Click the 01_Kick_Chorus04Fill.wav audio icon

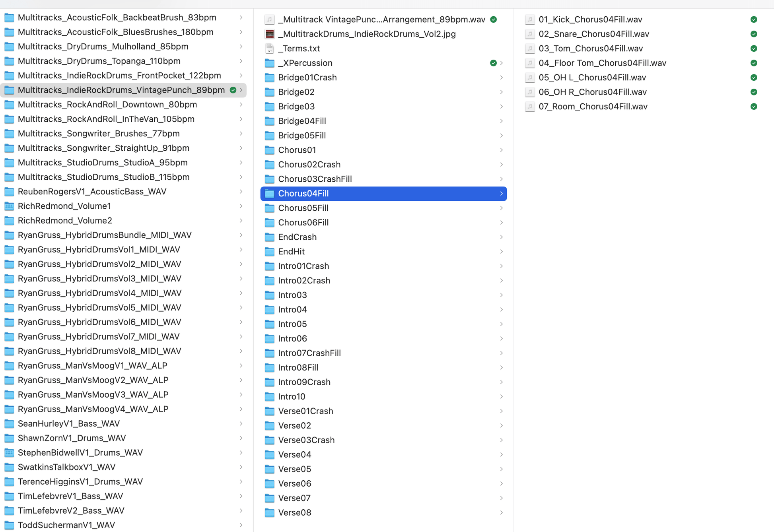[x=529, y=19]
